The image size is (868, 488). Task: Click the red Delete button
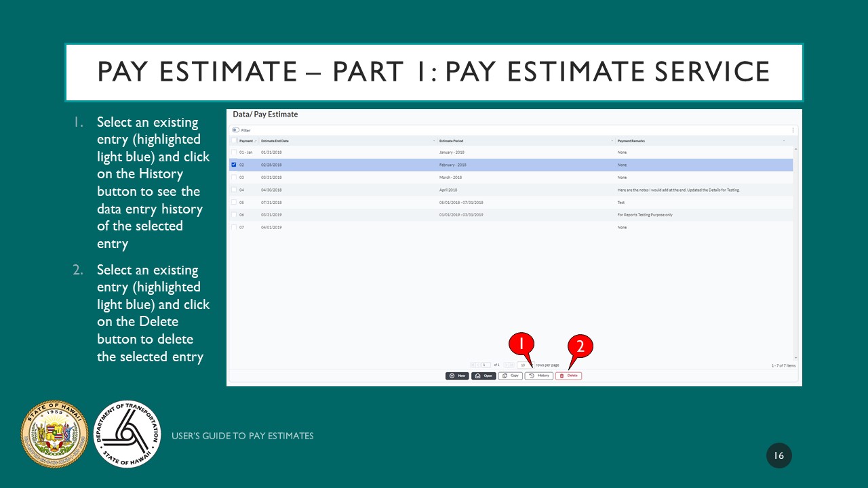click(x=568, y=375)
